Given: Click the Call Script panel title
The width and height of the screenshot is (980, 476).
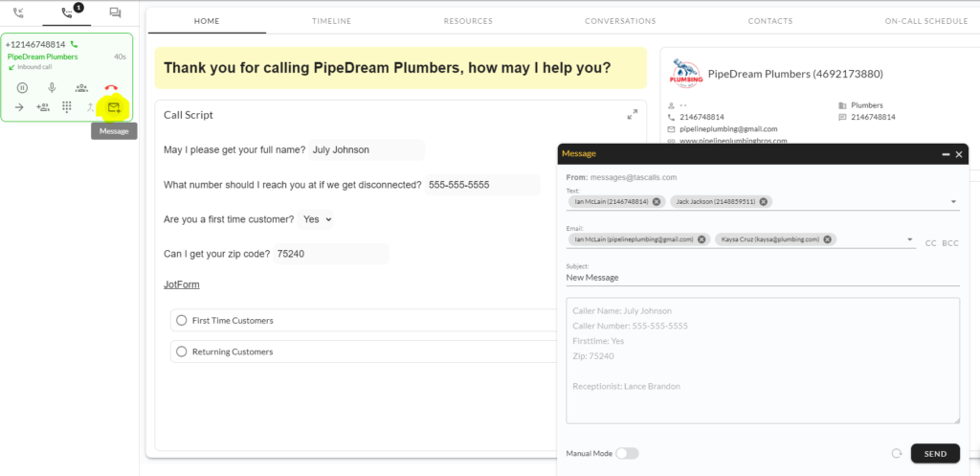Looking at the screenshot, I should pyautogui.click(x=189, y=115).
